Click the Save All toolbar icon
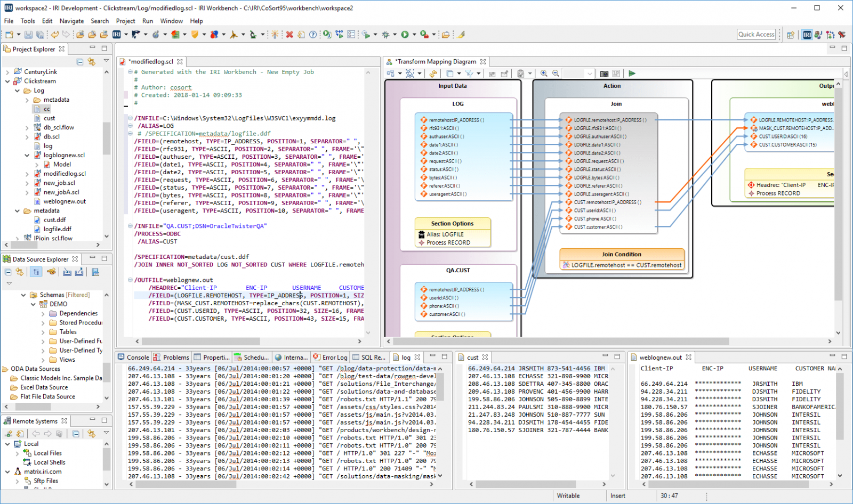The width and height of the screenshot is (853, 504). 40,35
